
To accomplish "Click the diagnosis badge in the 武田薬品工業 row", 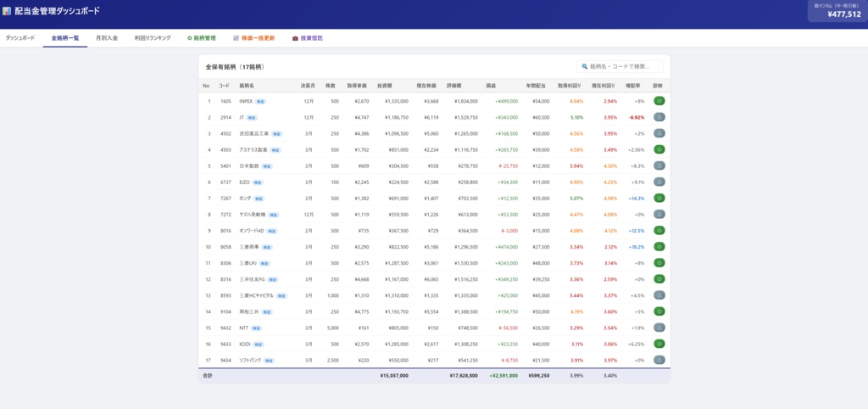I will [659, 133].
